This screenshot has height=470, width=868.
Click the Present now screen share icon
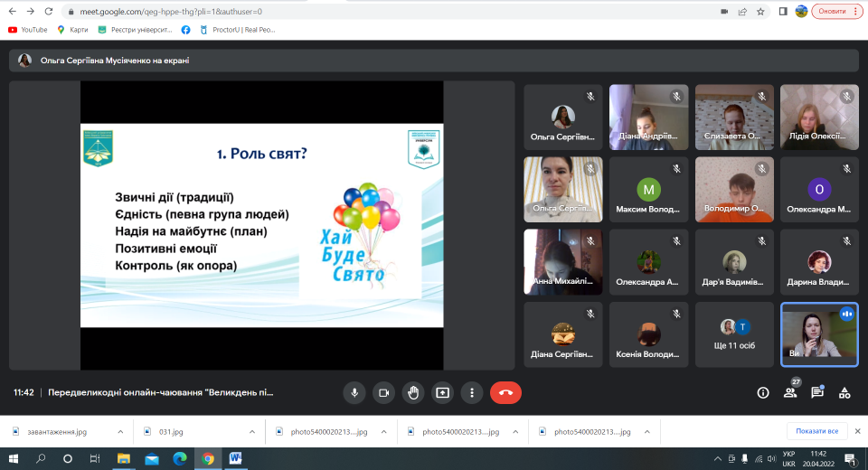click(x=442, y=392)
